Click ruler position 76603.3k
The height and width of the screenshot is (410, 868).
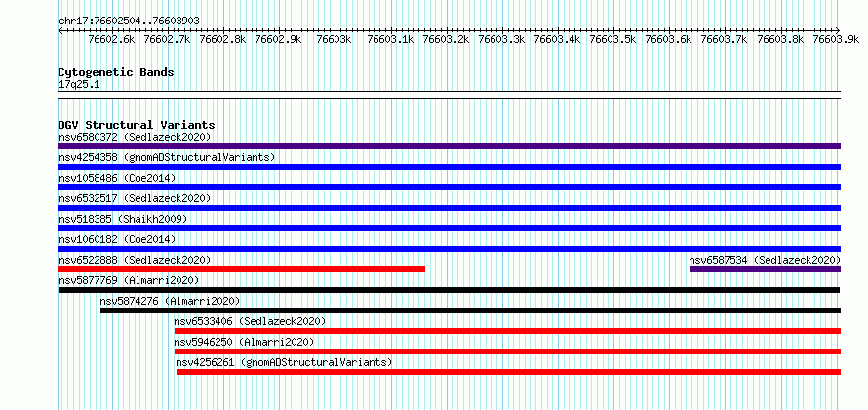(501, 39)
